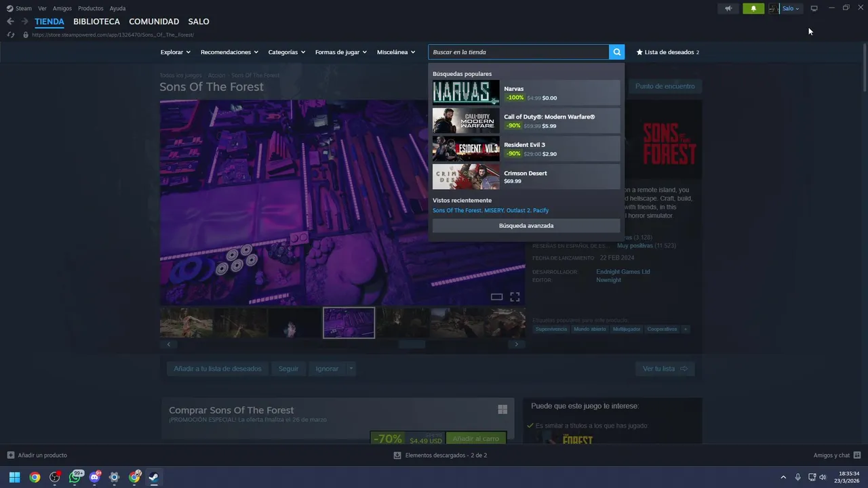Click the Supervivencia tag
Viewport: 868px width, 488px height.
pyautogui.click(x=551, y=329)
